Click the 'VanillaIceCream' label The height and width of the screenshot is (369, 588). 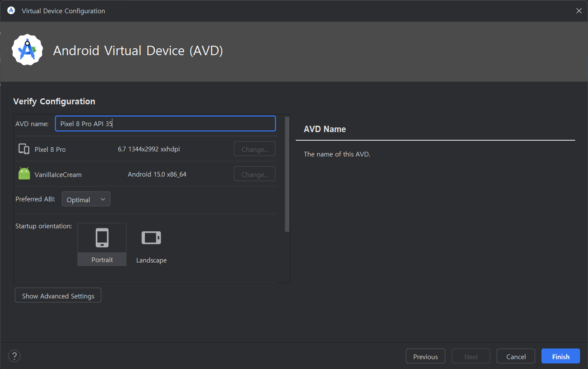pyautogui.click(x=58, y=175)
